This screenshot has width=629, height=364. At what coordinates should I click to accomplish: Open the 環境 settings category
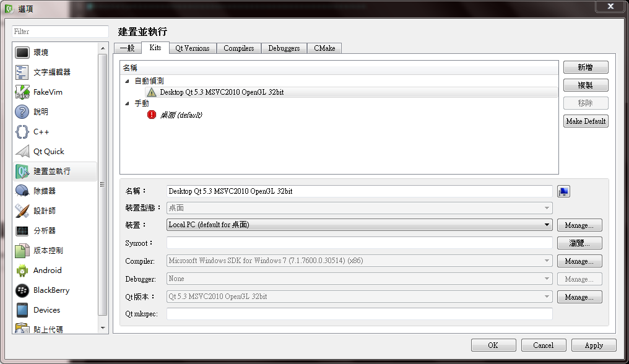(54, 52)
